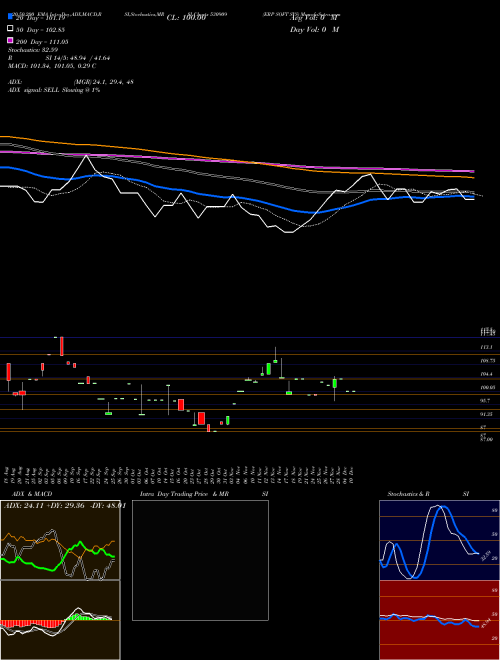This screenshot has height=660, width=500.
Task: Click the white 50 Day EMA legend swatch
Action: tap(10, 29)
